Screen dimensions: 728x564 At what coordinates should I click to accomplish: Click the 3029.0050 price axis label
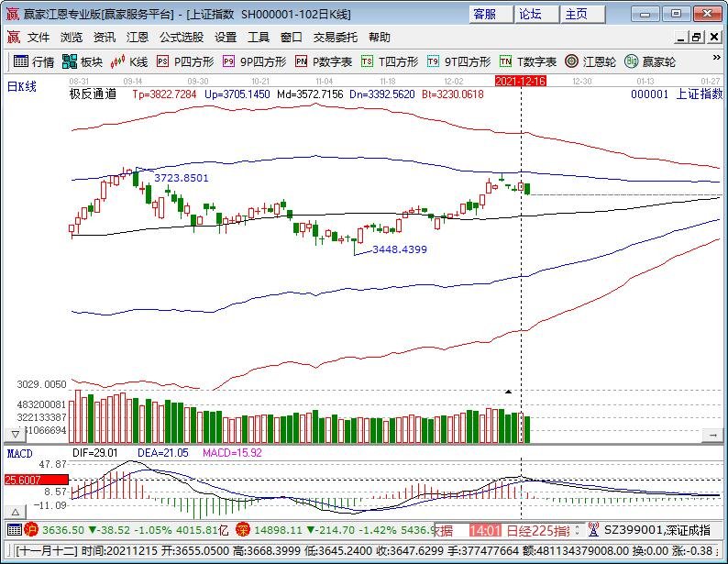[42, 384]
